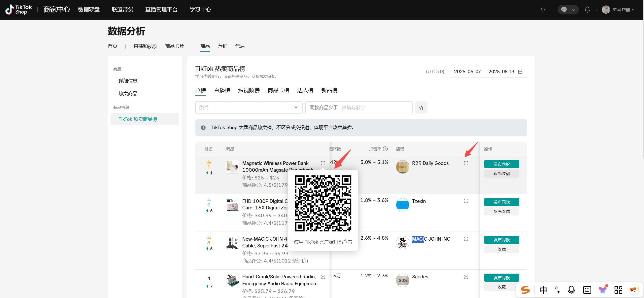Toggle 取消收藏 for the R2R Daily Goods row

click(x=501, y=174)
